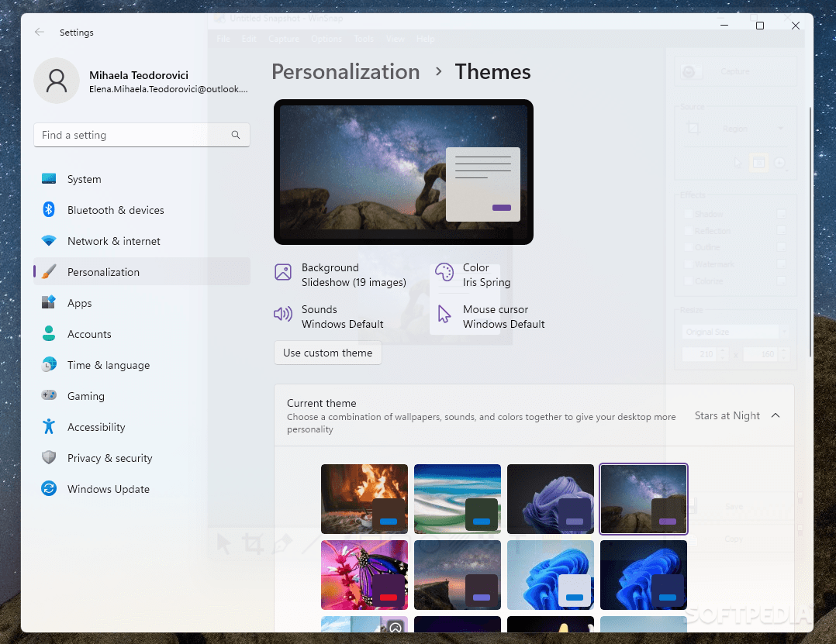Open the Accessibility settings category
The image size is (836, 644).
(x=142, y=427)
